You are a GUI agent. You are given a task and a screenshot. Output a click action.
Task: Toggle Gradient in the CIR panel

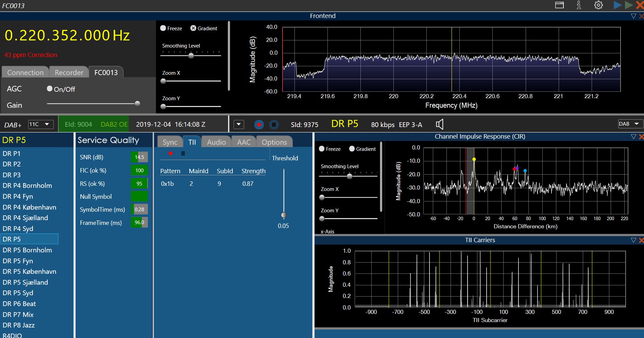pyautogui.click(x=352, y=149)
